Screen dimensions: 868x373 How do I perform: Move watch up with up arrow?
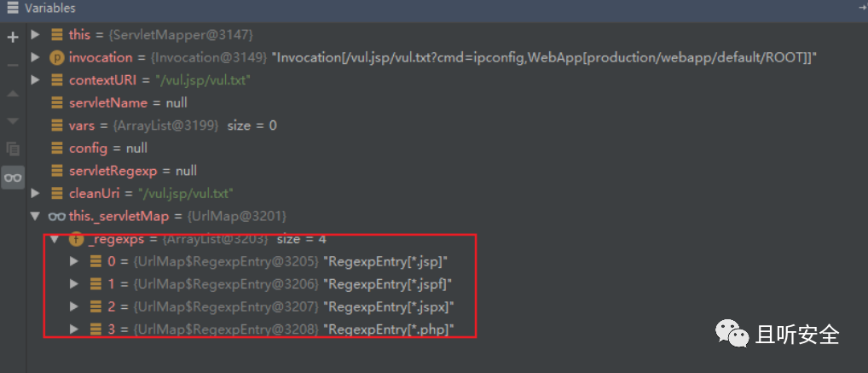(x=12, y=93)
